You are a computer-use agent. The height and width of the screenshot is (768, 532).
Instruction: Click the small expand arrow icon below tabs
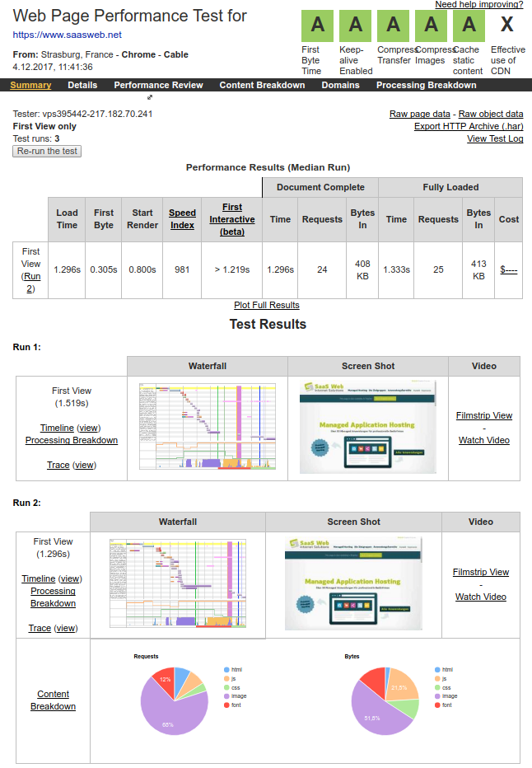click(x=150, y=97)
